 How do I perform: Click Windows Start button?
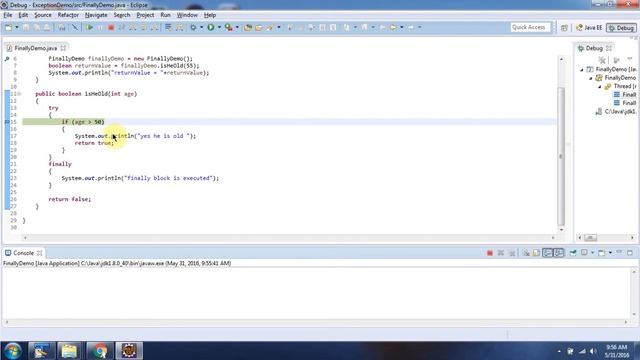click(x=13, y=351)
